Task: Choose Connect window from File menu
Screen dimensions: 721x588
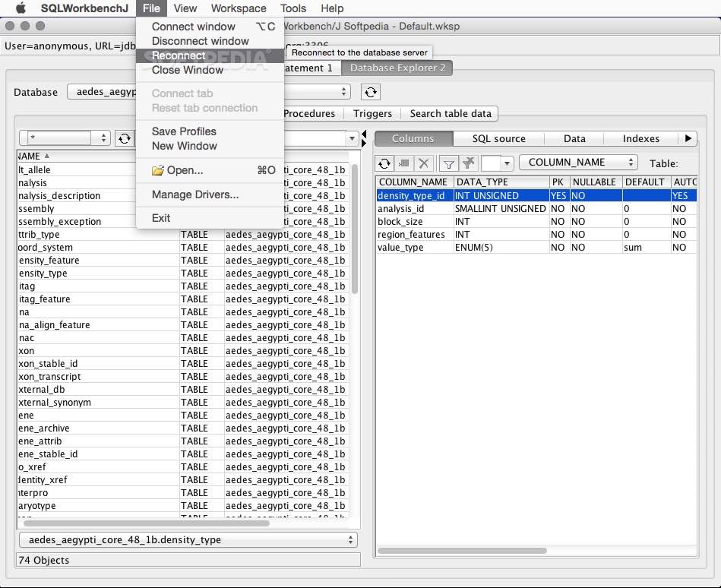Action: [x=210, y=27]
